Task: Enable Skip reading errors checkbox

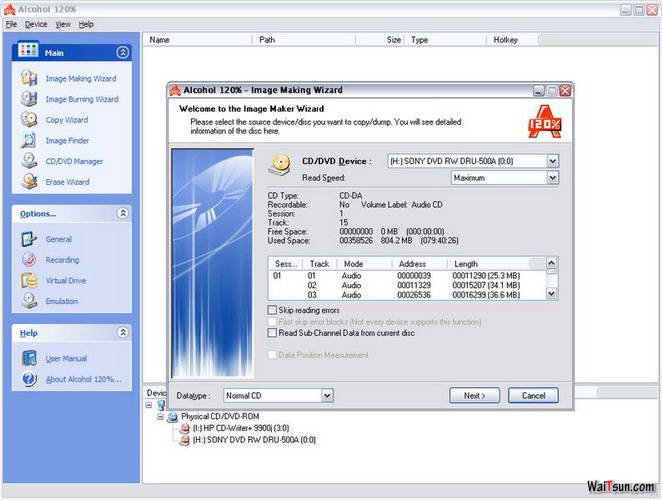Action: click(x=273, y=311)
